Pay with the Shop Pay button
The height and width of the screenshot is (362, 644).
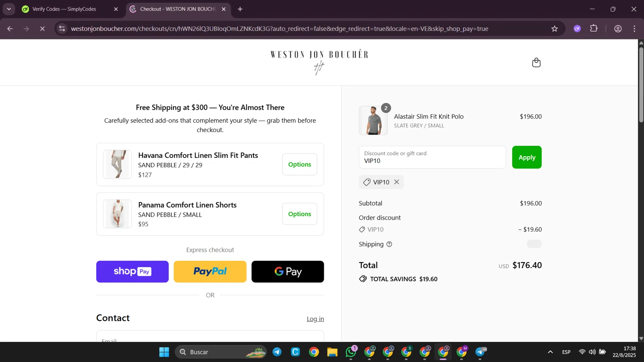tap(132, 271)
